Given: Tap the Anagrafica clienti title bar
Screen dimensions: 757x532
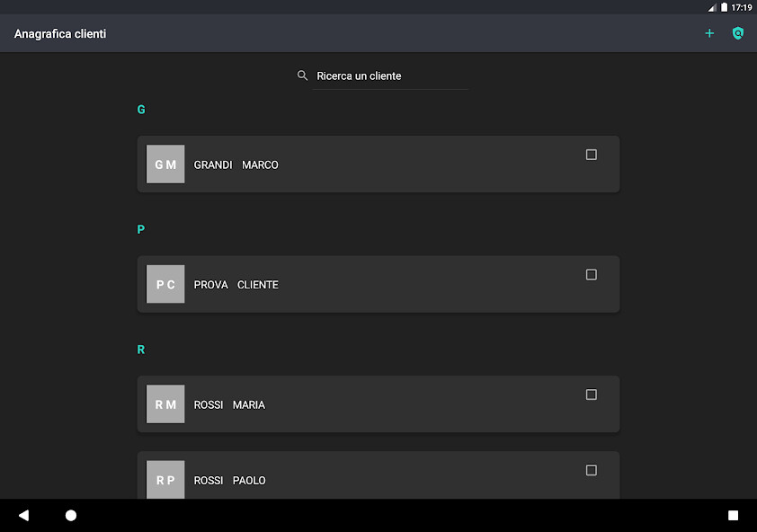Looking at the screenshot, I should (60, 33).
